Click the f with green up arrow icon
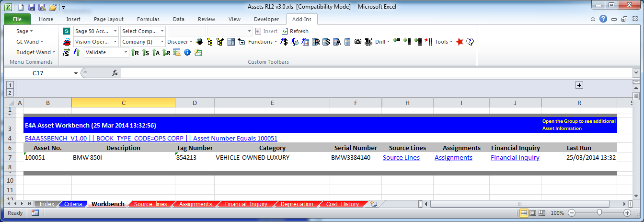The height and width of the screenshot is (222, 644). 77,52
